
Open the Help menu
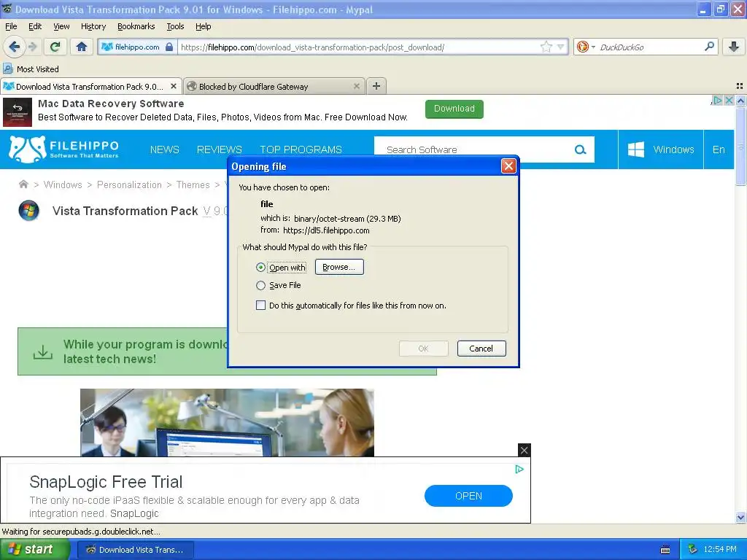point(204,26)
